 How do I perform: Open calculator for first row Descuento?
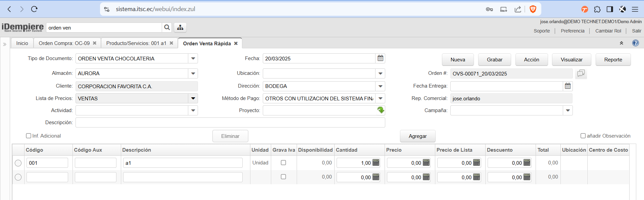pyautogui.click(x=527, y=163)
